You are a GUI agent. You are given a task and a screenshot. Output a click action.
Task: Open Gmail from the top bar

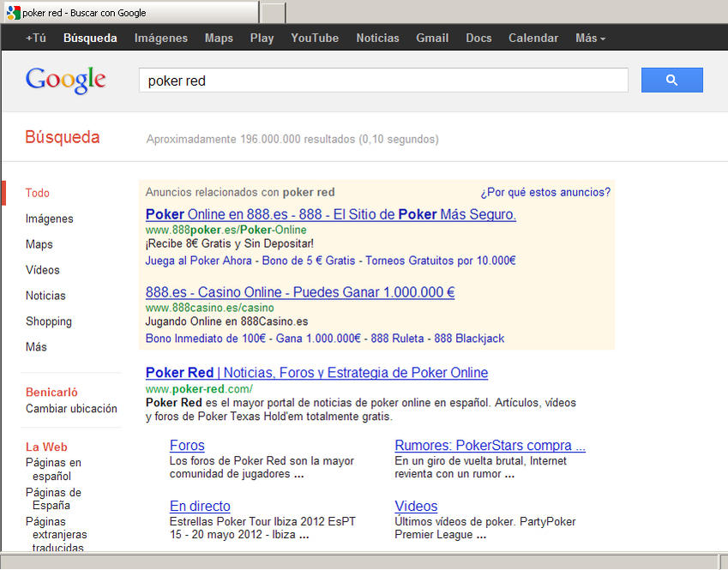pyautogui.click(x=432, y=38)
